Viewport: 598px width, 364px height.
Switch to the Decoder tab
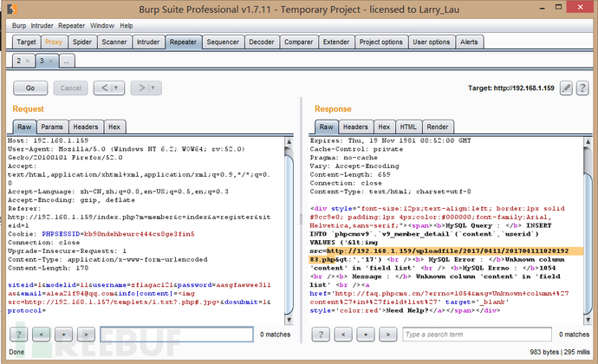coord(262,42)
